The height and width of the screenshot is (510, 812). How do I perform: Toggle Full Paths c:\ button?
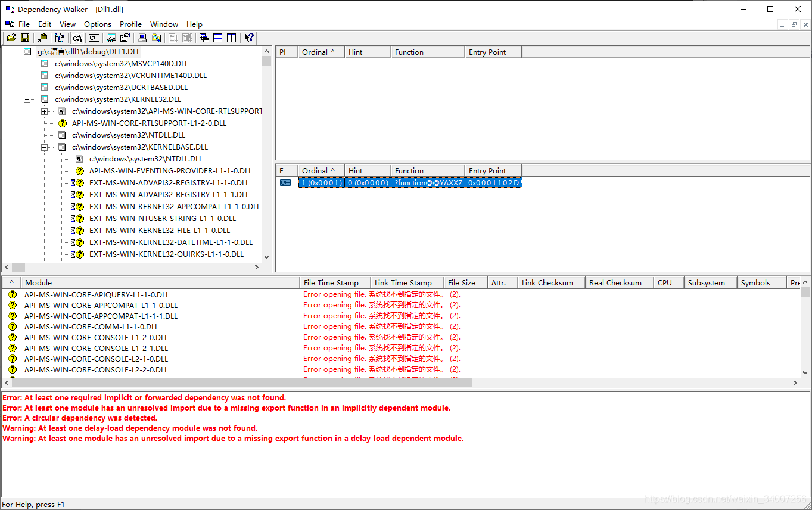[x=77, y=38]
